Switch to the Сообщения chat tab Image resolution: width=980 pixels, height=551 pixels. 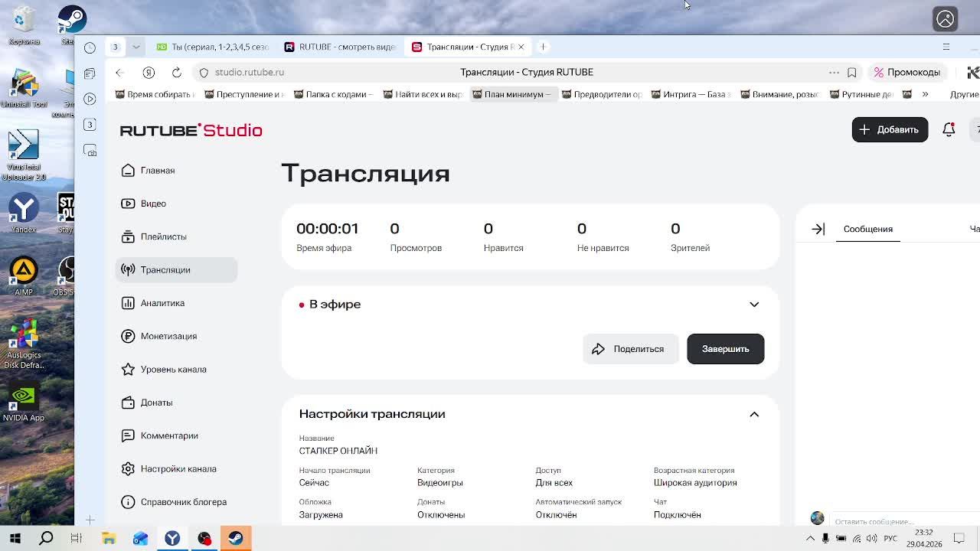coord(868,229)
